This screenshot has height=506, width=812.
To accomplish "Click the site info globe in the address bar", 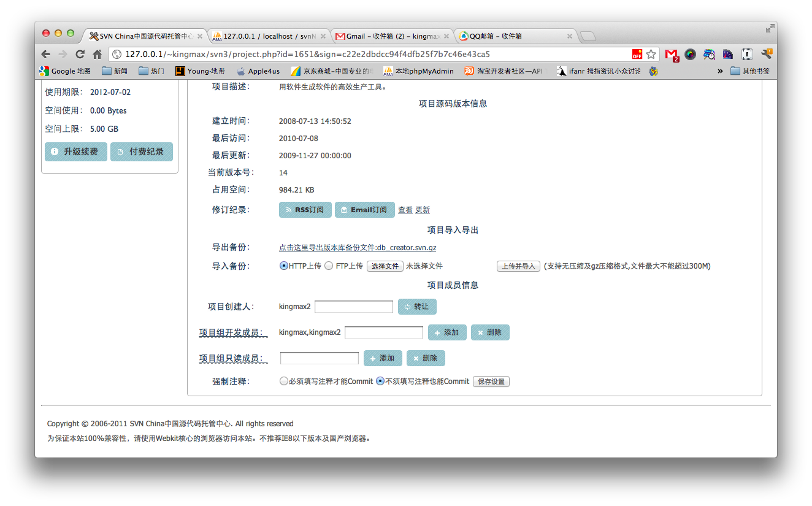I will coord(117,54).
